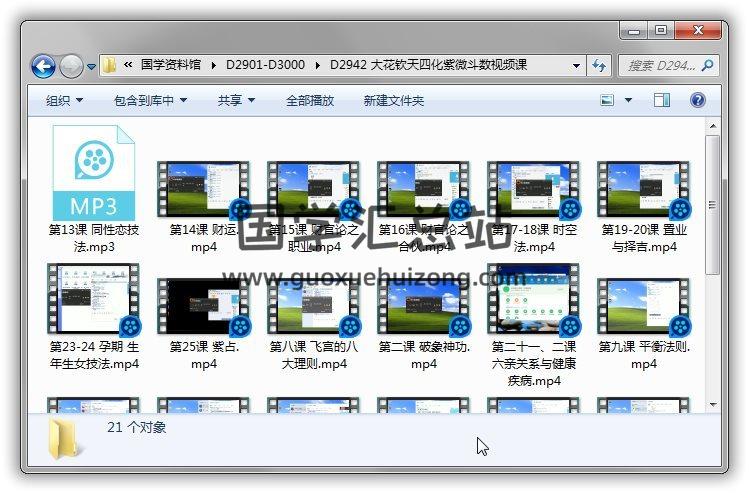This screenshot has width=749, height=494.
Task: Select the 第二十一、二课 六亲关系与健康疾病.mp4 thumbnail
Action: [534, 299]
